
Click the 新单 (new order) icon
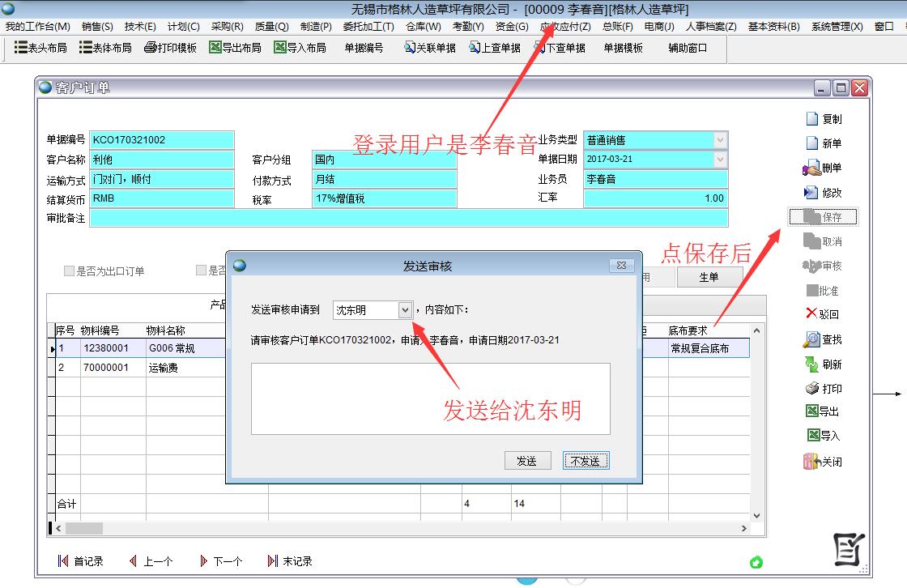click(812, 143)
